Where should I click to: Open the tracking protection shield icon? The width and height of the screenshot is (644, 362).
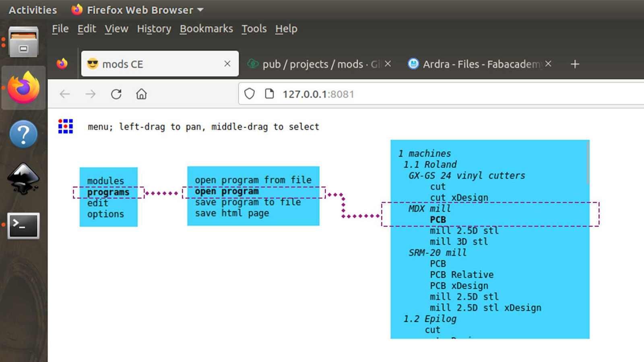point(250,94)
